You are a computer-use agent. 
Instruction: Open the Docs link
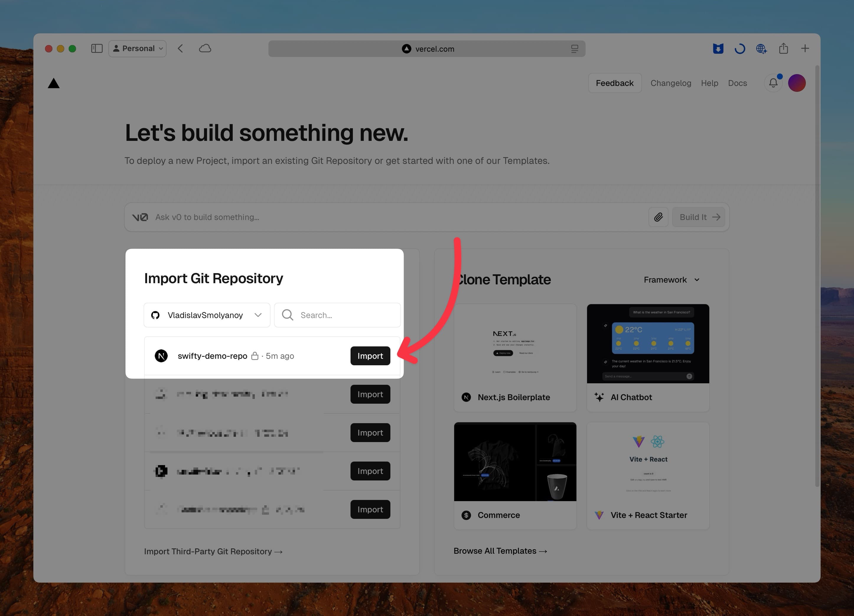(737, 83)
